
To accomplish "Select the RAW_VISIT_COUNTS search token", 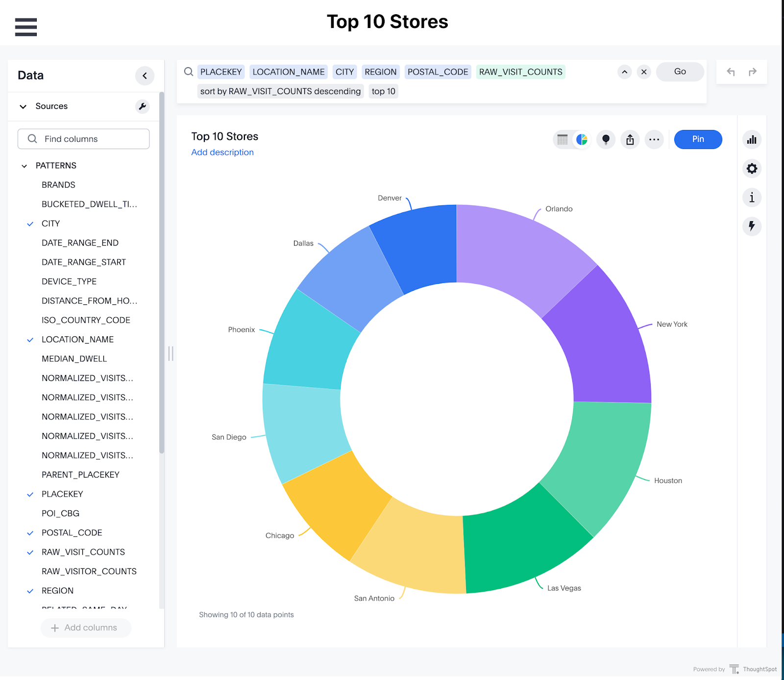I will coord(520,72).
